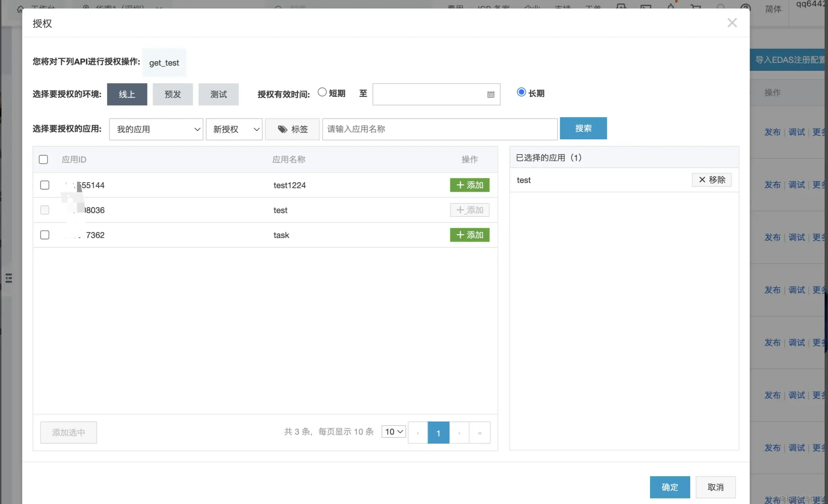Click the calendar icon in date field
This screenshot has height=504, width=828.
(x=490, y=94)
